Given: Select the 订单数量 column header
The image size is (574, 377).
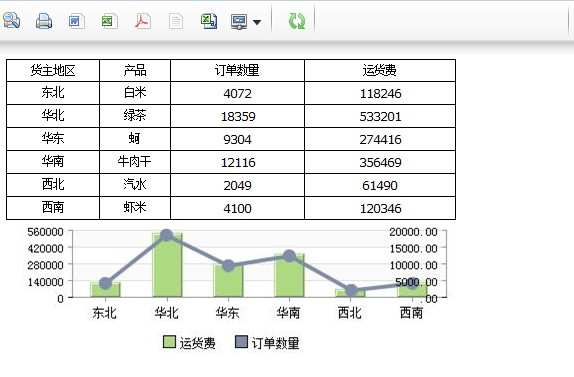Looking at the screenshot, I should pos(237,70).
